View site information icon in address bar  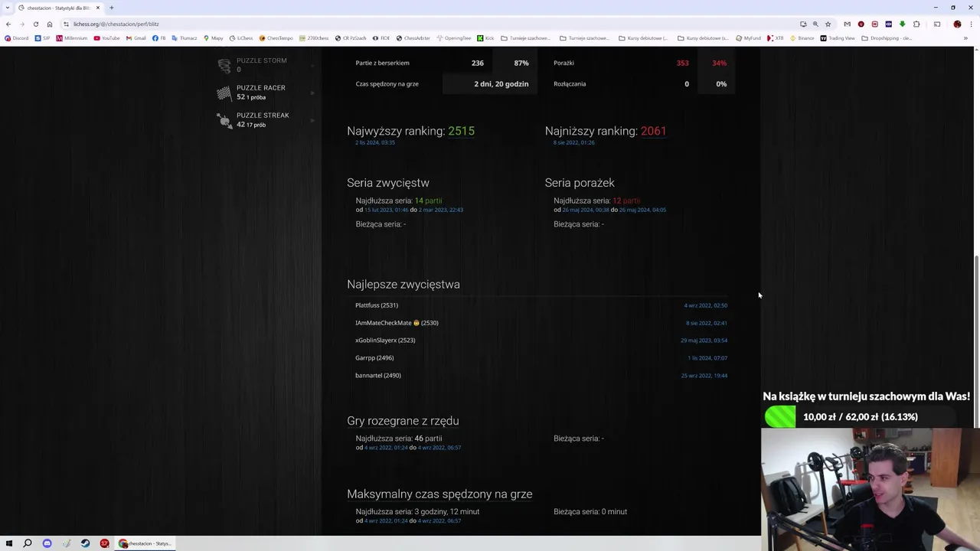click(67, 24)
